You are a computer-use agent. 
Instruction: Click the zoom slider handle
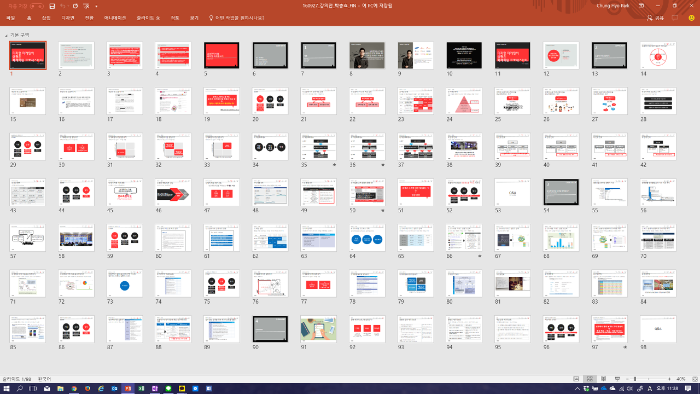coord(635,379)
